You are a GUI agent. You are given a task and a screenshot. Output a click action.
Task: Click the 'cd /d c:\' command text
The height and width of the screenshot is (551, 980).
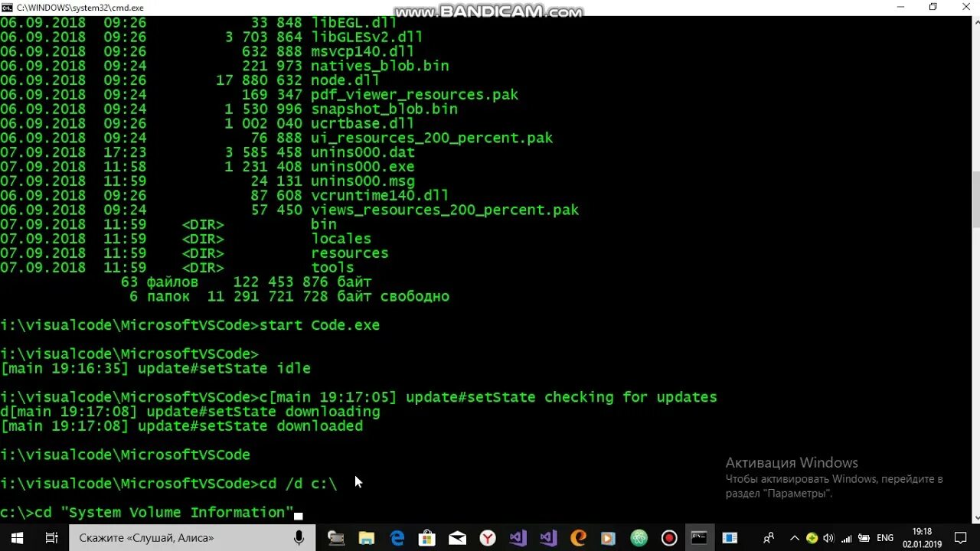point(298,484)
